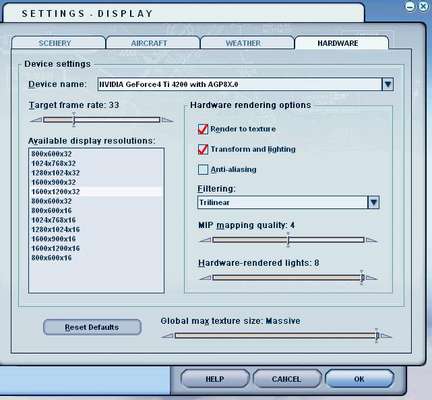Close the settings window

click(x=423, y=6)
